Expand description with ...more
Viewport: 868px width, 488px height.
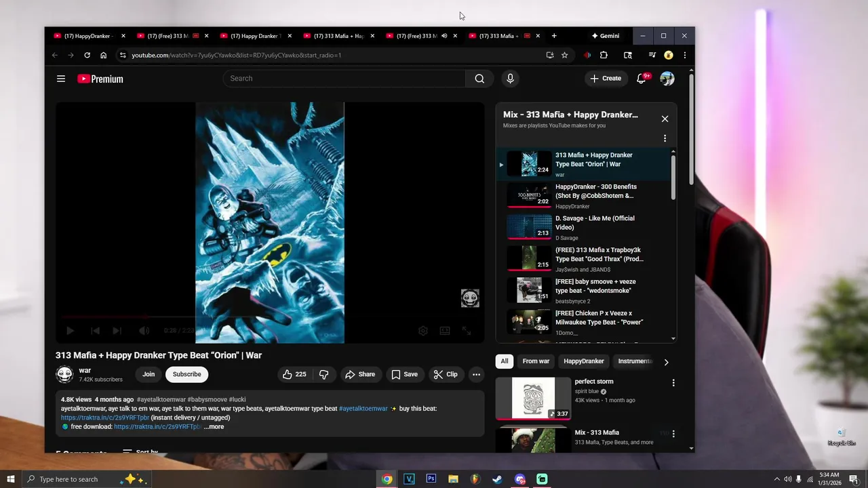214,427
